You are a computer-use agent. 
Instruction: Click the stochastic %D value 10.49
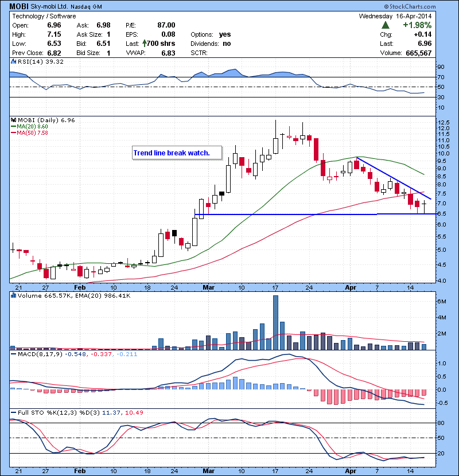(134, 412)
